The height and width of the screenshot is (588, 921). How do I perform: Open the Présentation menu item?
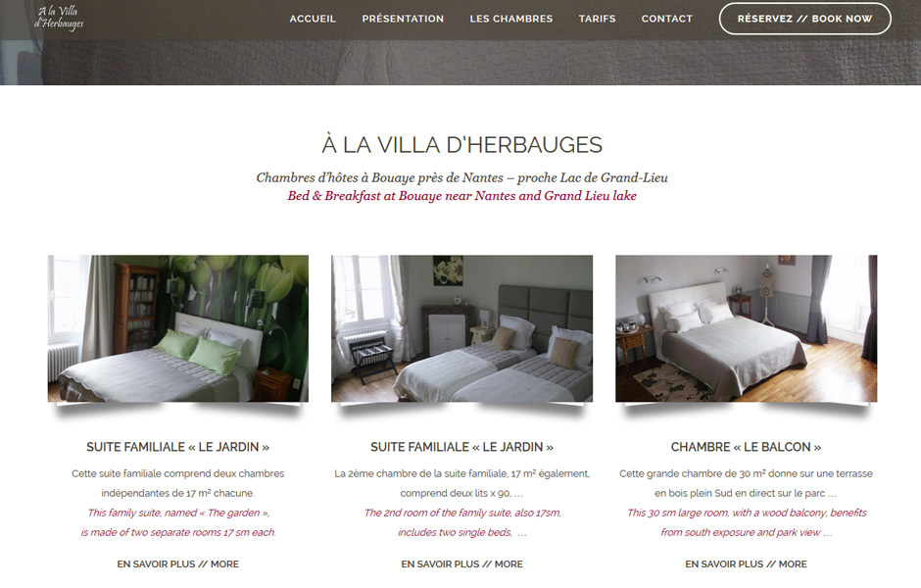click(403, 19)
